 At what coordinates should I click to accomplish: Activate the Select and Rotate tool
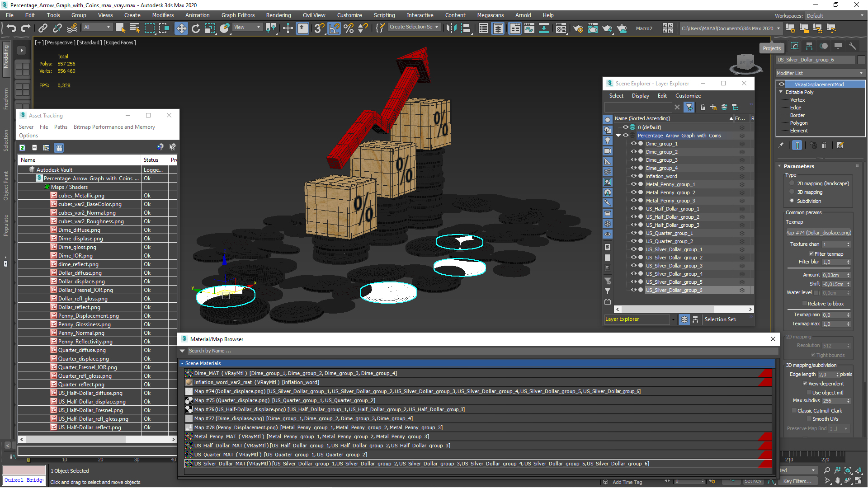coord(195,28)
